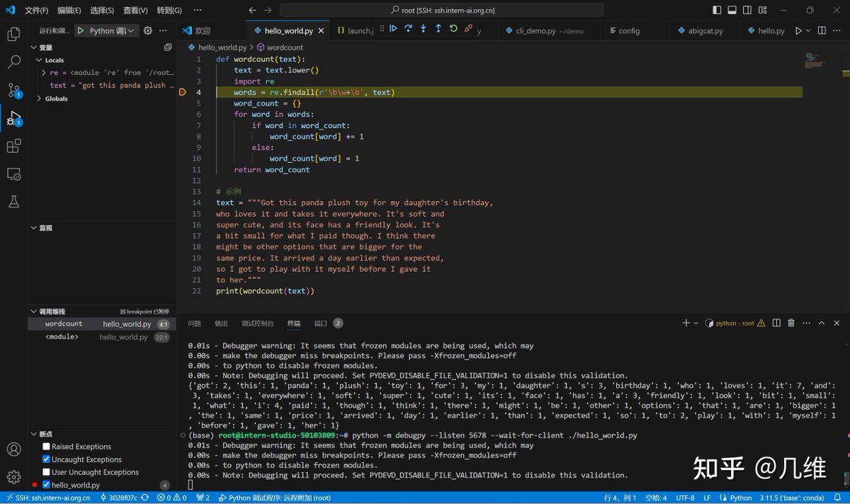Toggle secondary side bar layout icon
The height and width of the screenshot is (504, 850).
click(x=747, y=10)
